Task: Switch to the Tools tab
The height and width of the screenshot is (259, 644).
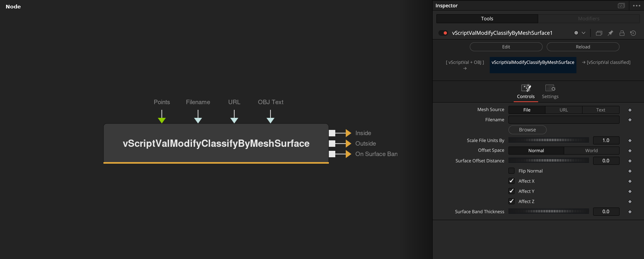Action: [x=487, y=18]
